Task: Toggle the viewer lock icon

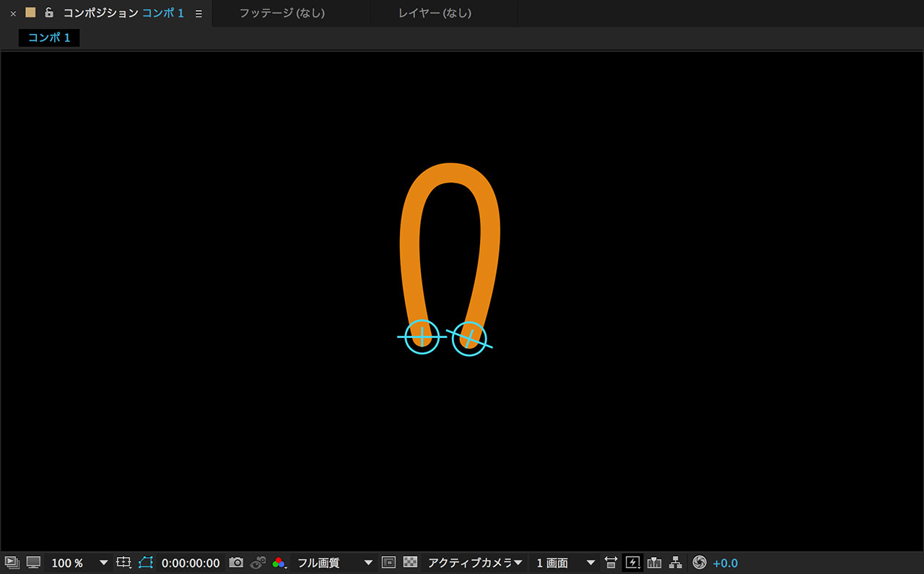Action: click(49, 13)
